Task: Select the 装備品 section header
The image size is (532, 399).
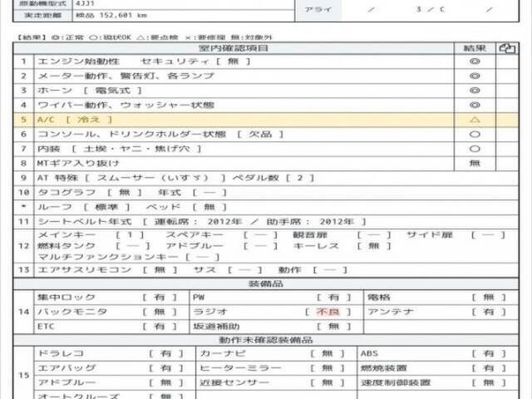Action: 266,283
